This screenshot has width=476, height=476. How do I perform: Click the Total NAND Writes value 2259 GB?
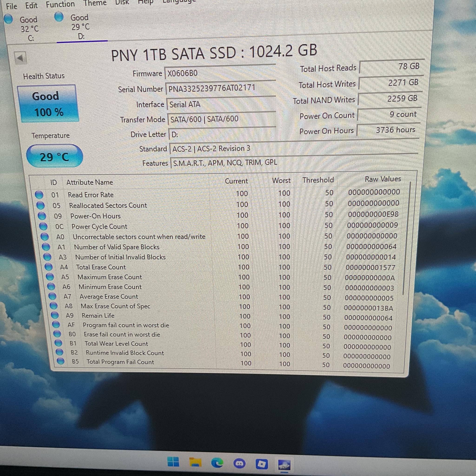tap(390, 99)
